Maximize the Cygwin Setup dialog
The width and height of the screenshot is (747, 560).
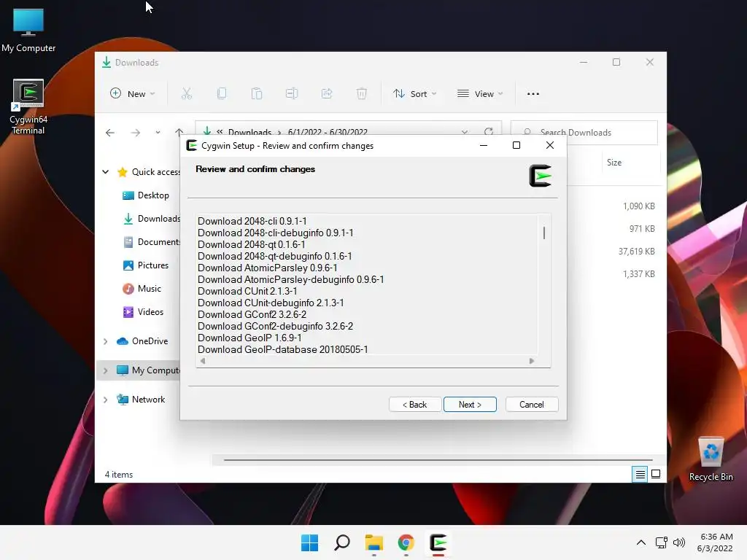pos(516,145)
